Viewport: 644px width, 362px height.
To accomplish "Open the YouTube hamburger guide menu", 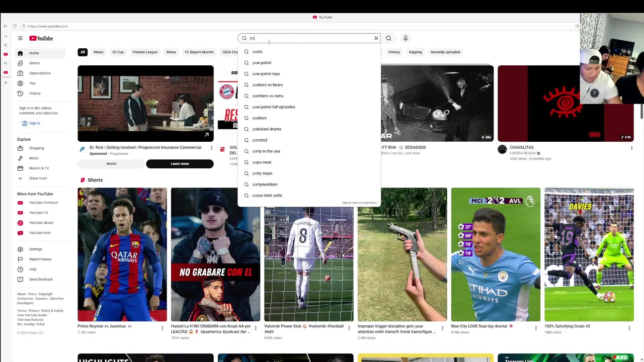I will coord(20,38).
